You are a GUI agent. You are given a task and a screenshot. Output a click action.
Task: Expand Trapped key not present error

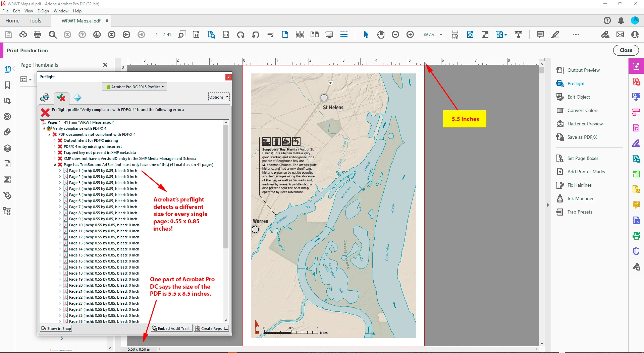coord(55,153)
